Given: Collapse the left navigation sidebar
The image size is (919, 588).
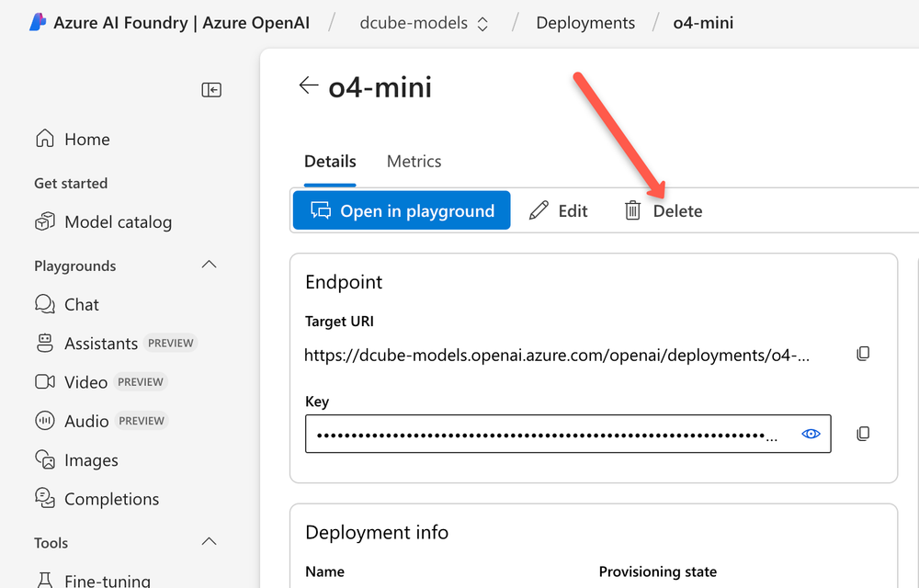Looking at the screenshot, I should [x=210, y=89].
